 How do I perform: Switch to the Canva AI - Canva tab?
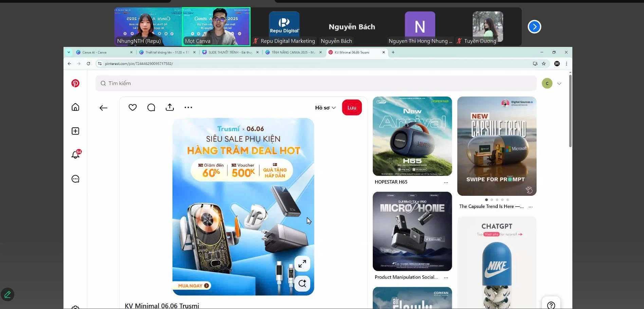[102, 52]
